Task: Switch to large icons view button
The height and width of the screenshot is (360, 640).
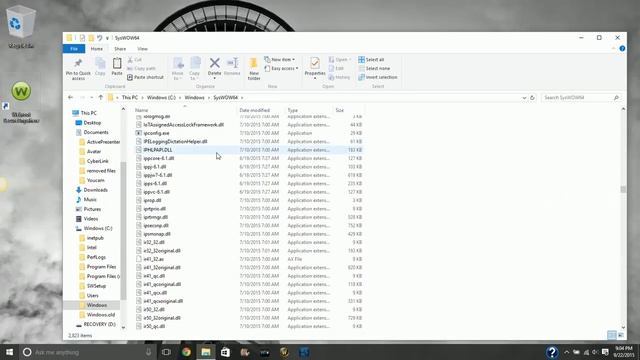Action: [621, 335]
